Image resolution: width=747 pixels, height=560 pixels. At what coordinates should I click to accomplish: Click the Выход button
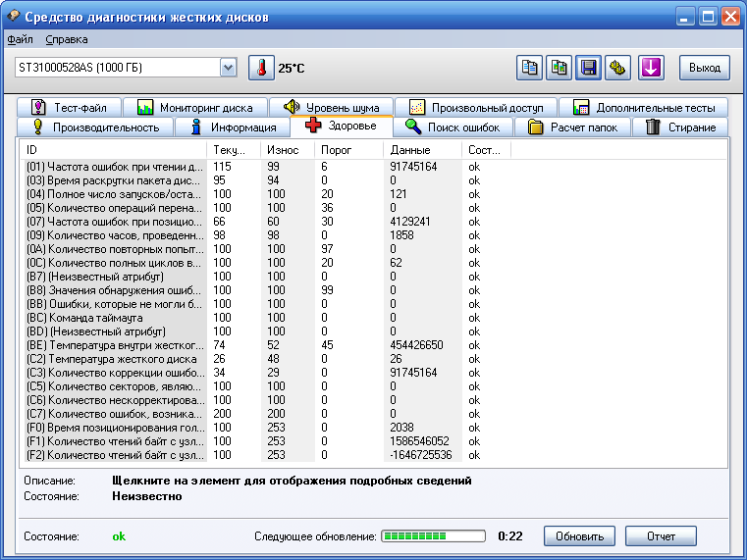705,68
